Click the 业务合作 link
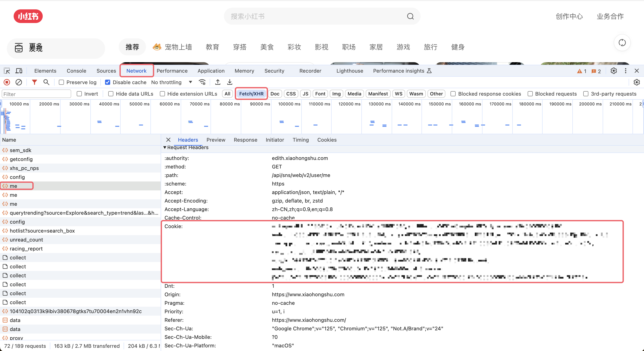Viewport: 644px width, 351px height. (610, 16)
